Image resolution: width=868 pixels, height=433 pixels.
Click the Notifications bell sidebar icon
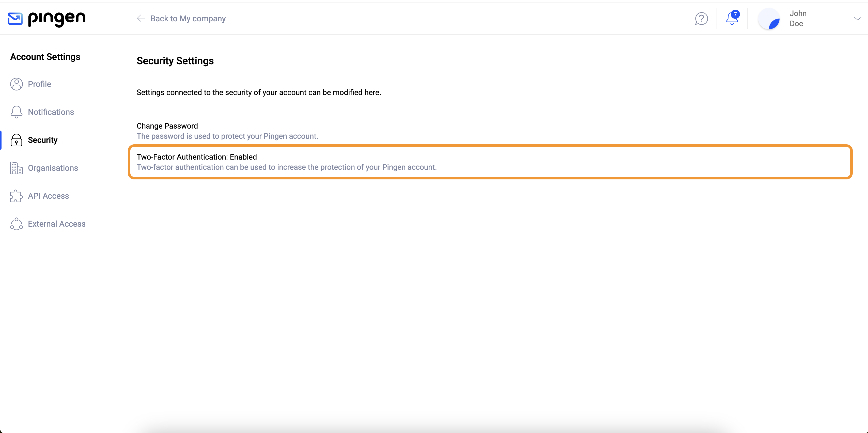pos(16,112)
